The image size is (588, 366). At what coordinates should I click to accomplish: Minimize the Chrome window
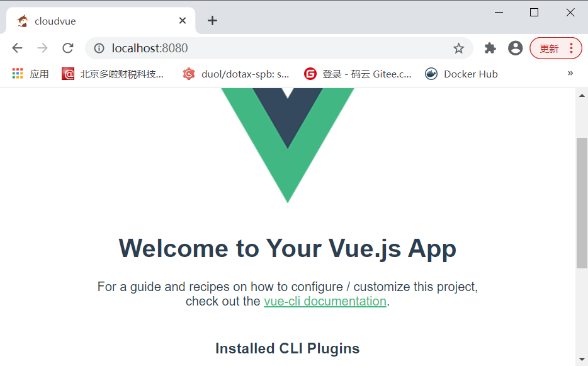pyautogui.click(x=499, y=13)
